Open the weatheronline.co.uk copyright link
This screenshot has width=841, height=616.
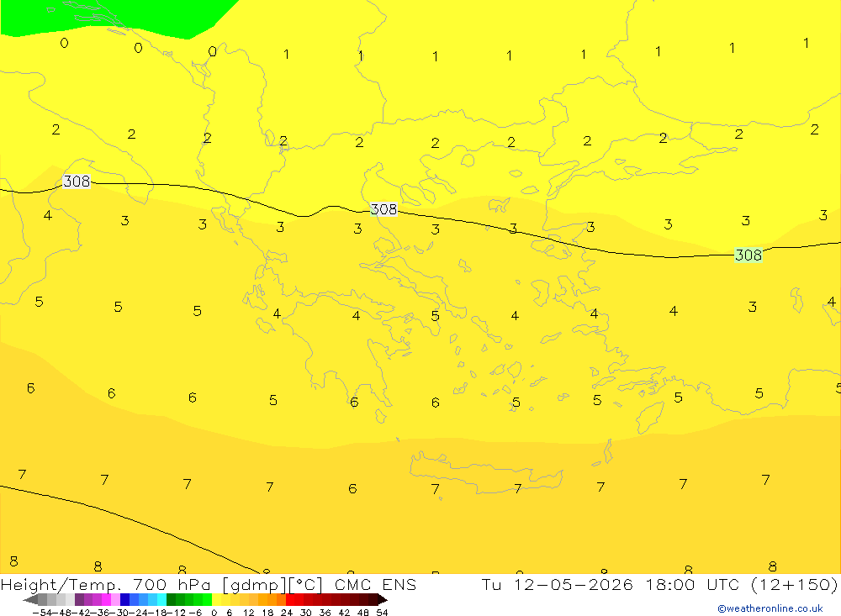tap(770, 608)
